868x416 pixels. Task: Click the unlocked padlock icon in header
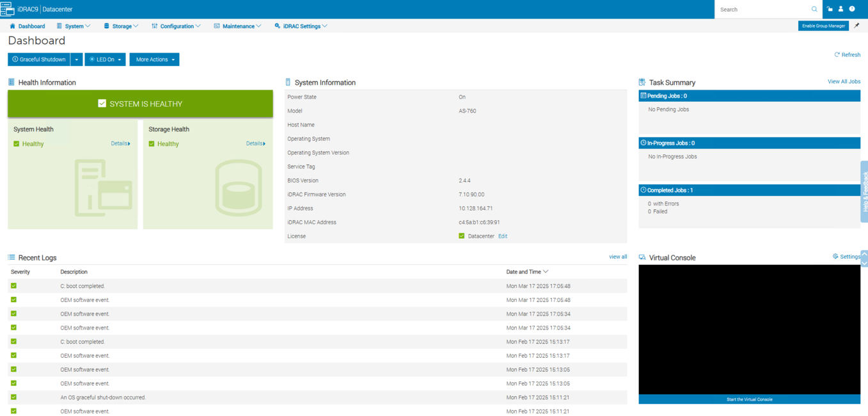(830, 10)
